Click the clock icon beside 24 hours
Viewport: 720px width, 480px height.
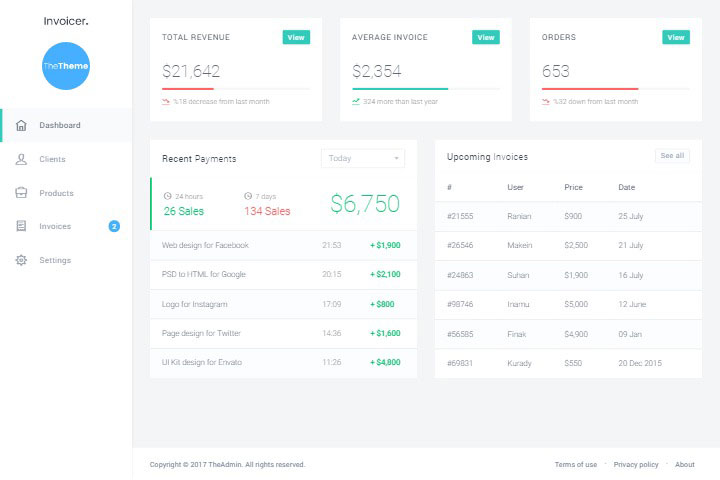(x=167, y=196)
